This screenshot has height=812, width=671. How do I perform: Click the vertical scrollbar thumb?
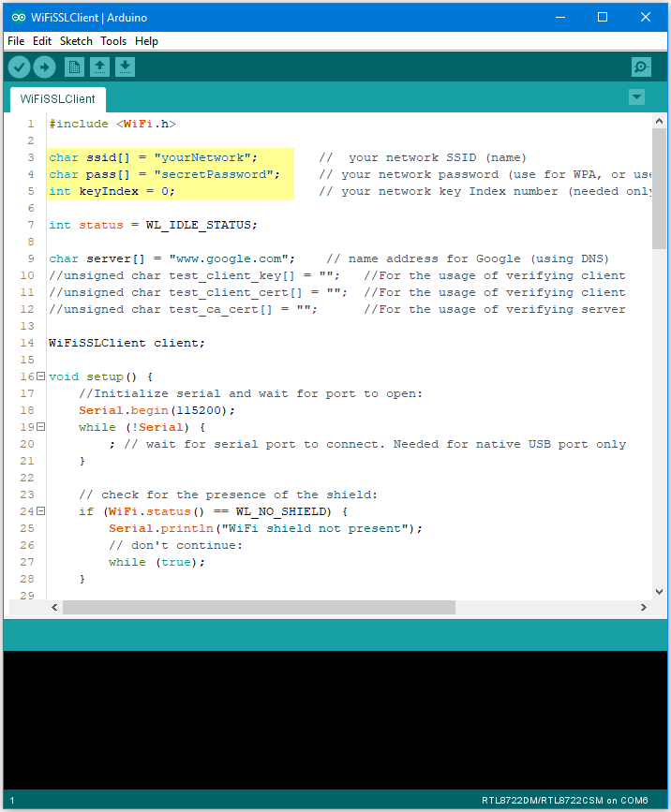659,189
